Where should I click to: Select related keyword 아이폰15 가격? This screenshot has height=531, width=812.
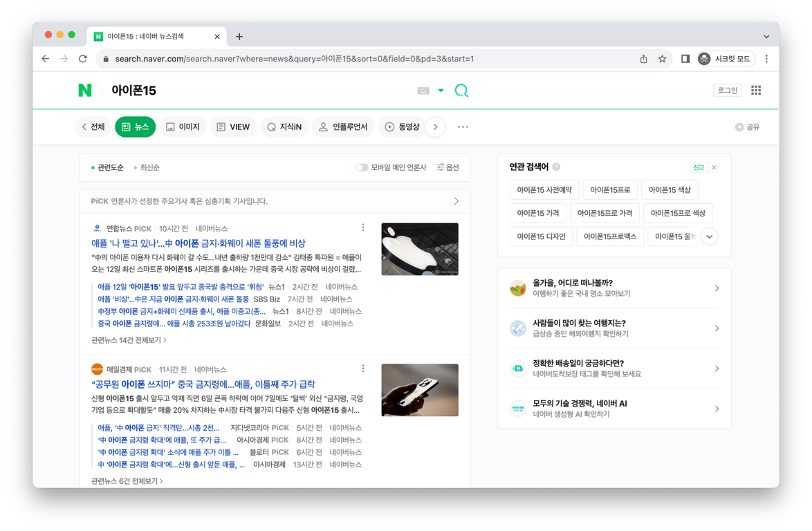537,213
